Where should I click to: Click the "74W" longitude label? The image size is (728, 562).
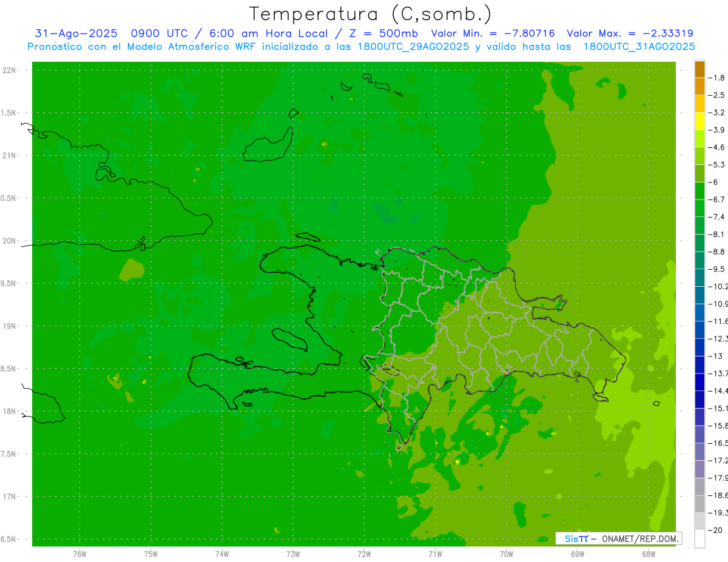point(221,554)
